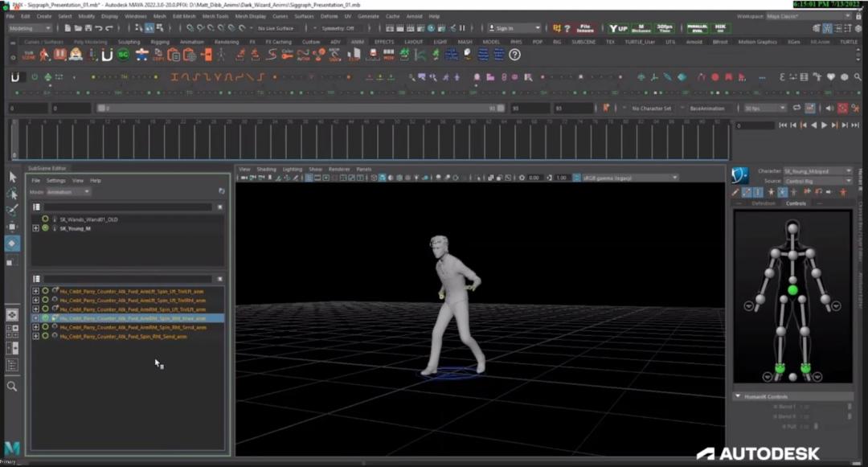Expand the SK_Young_M tree node
This screenshot has width=868, height=467.
tap(35, 228)
